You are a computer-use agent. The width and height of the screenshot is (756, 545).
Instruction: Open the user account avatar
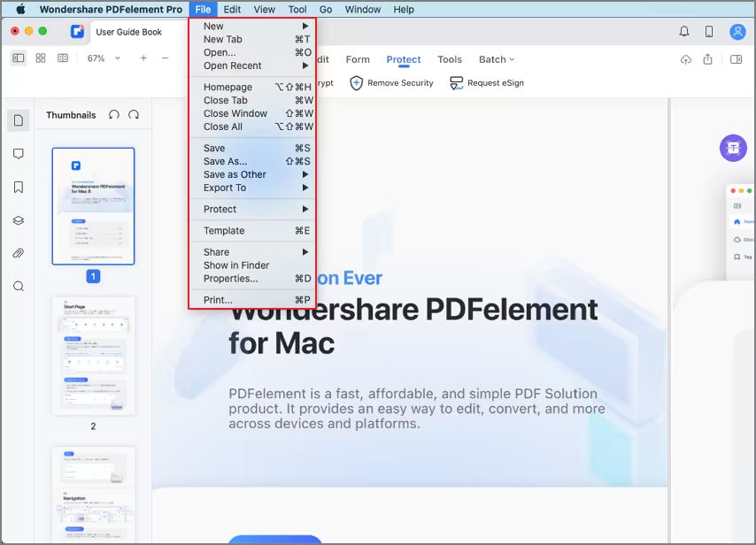tap(737, 32)
